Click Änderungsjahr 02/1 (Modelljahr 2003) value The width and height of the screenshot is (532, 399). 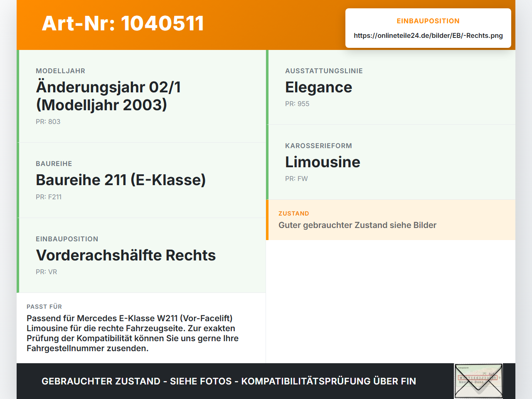tap(108, 96)
